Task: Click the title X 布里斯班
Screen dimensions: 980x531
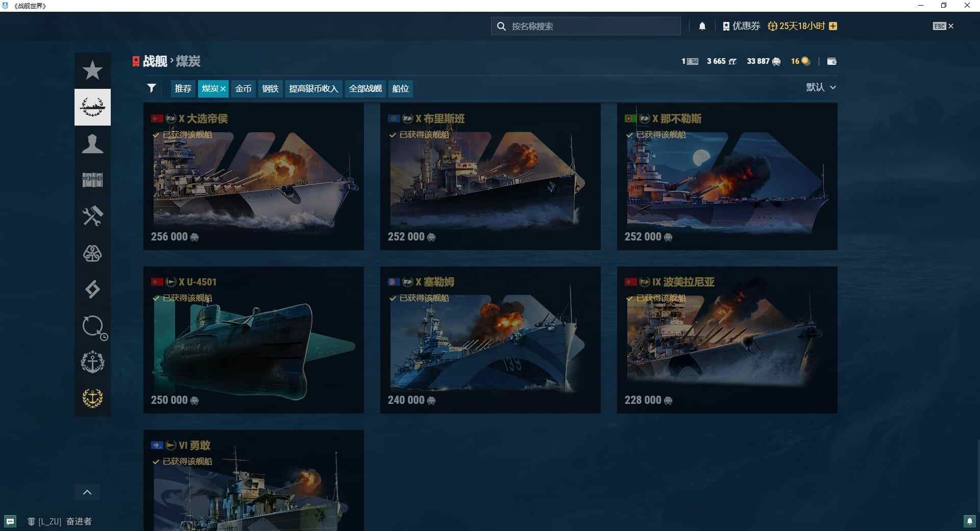Action: 440,118
